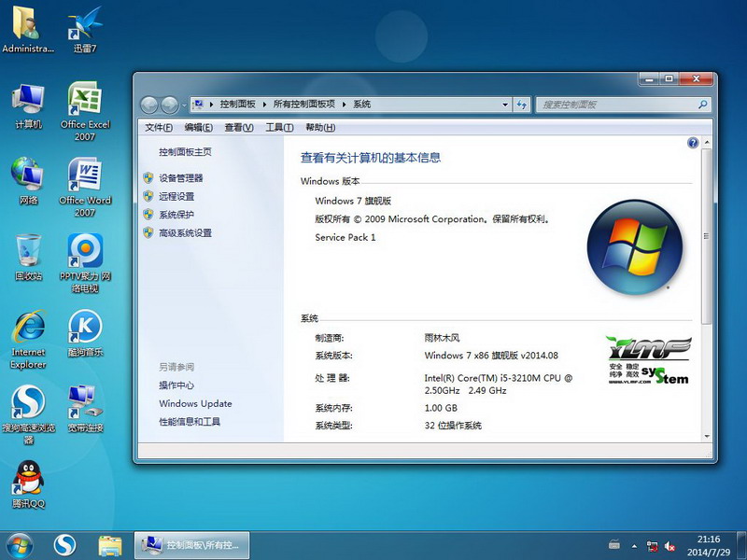The width and height of the screenshot is (747, 560).
Task: Click the search magnifier icon
Action: (x=703, y=105)
